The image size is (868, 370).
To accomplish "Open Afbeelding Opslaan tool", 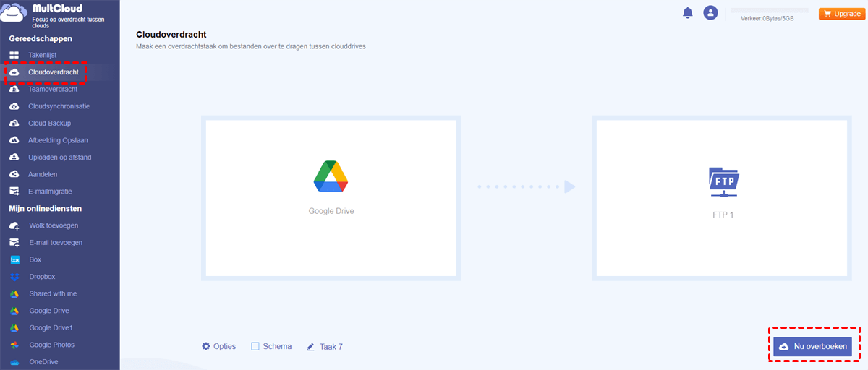I will pos(59,140).
